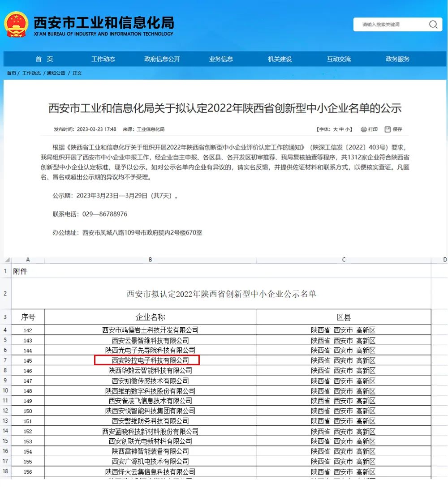Click the search magnifier icon
Viewport: 448px width, 488px height.
(433, 25)
